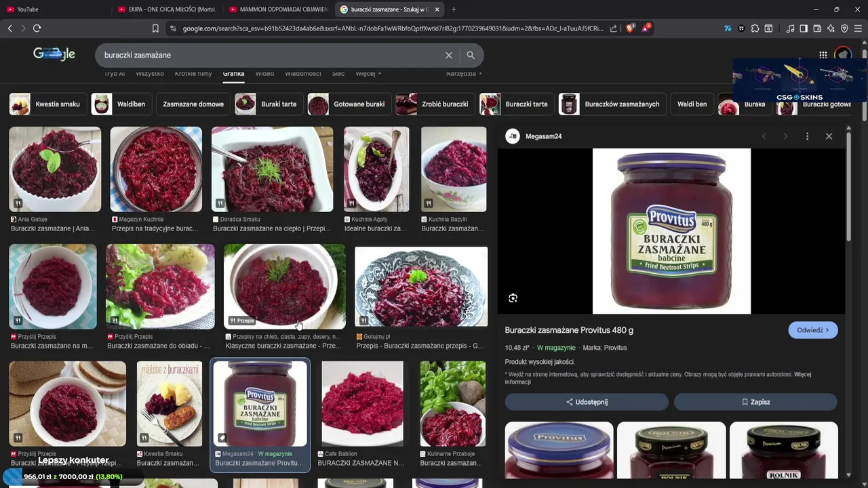The width and height of the screenshot is (868, 488).
Task: Open the extensions puzzle icon
Action: point(755,28)
